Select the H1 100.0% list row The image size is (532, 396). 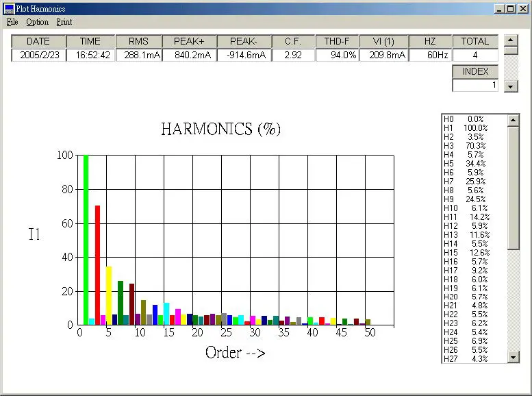click(474, 128)
